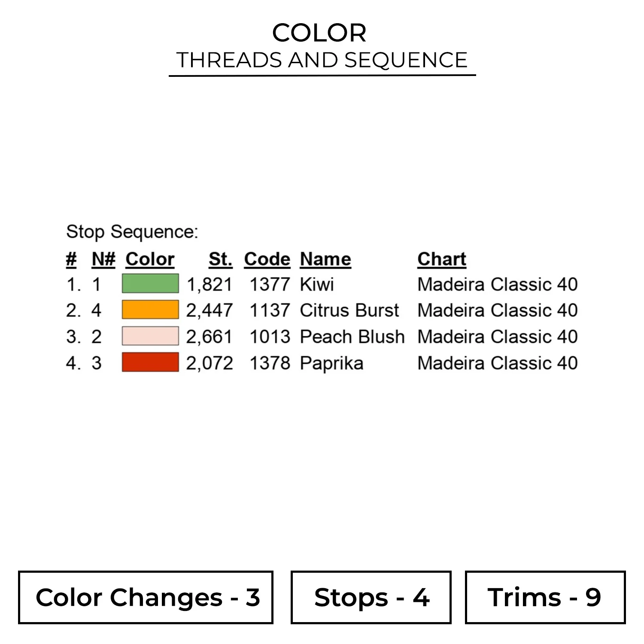Click the Name column header
Image resolution: width=644 pixels, height=644 pixels.
[325, 259]
